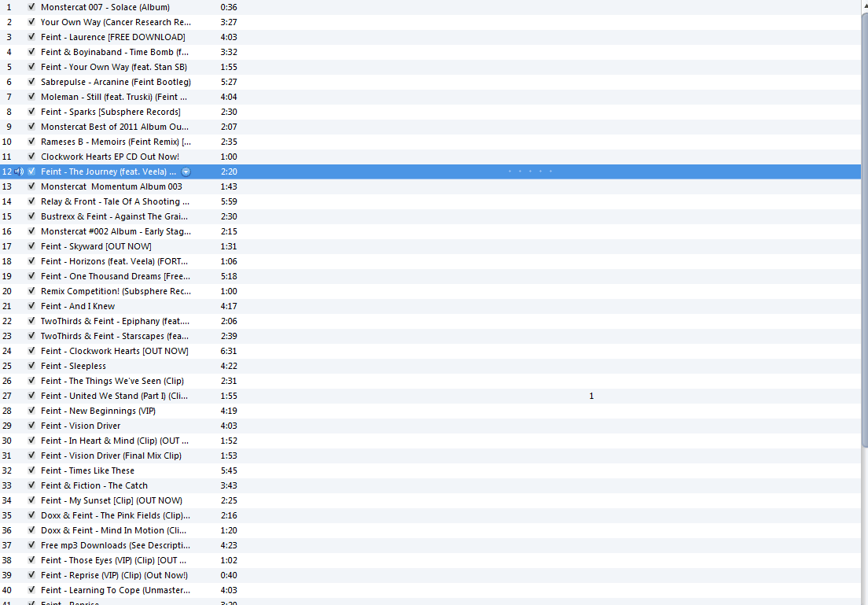Select Free mp3 Downloads (See Descripti...
The width and height of the screenshot is (868, 605).
[x=115, y=546]
